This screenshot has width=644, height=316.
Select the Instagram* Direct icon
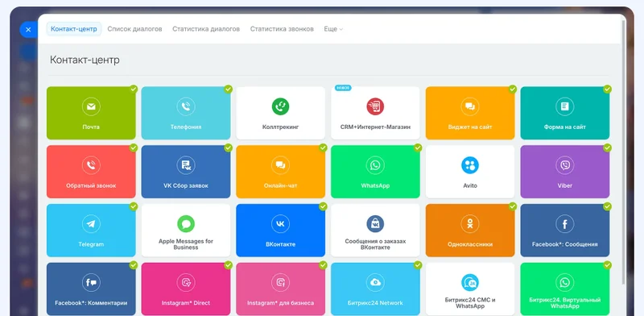[186, 283]
